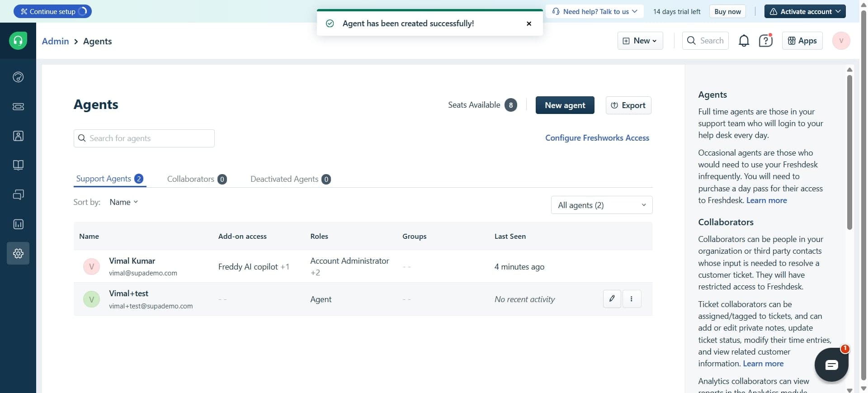Click the New agent button
This screenshot has width=868, height=393.
(565, 105)
